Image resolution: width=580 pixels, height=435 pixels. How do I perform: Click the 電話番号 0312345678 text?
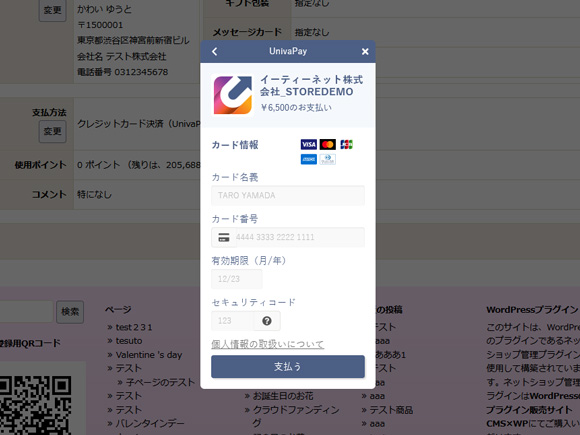(x=122, y=72)
